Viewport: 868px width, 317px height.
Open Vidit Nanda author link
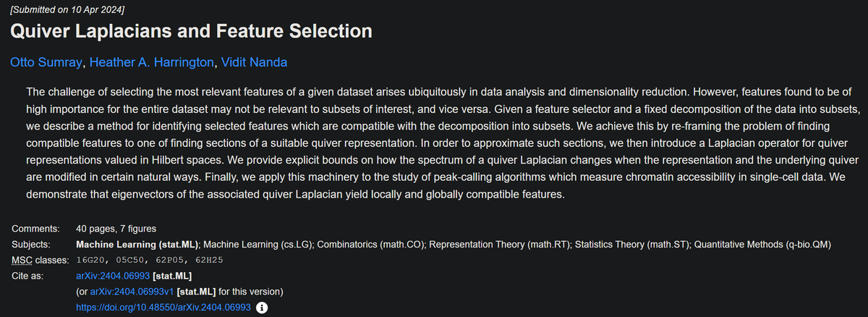254,62
